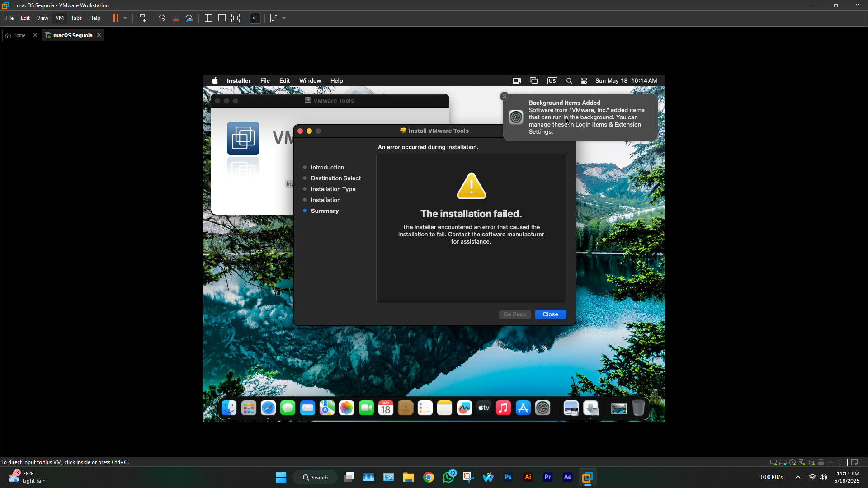Toggle console view icon

pos(255,18)
